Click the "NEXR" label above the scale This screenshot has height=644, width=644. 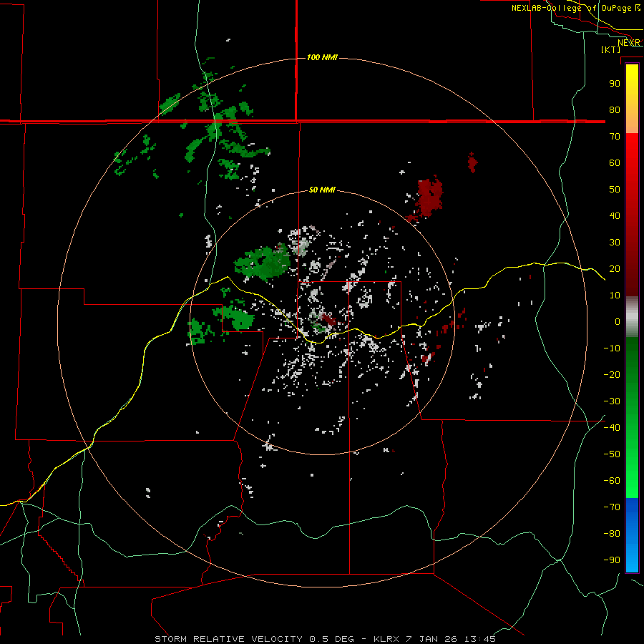click(x=629, y=43)
